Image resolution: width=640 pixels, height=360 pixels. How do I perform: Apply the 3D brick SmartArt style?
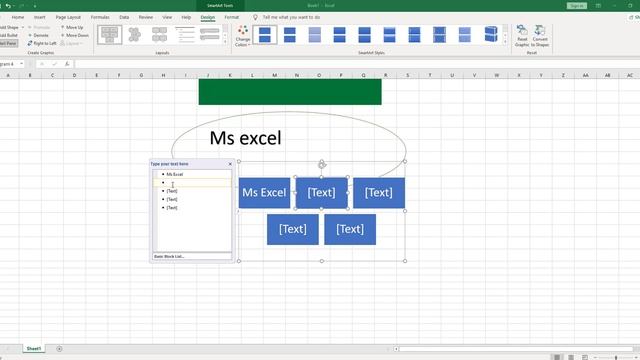click(x=491, y=35)
